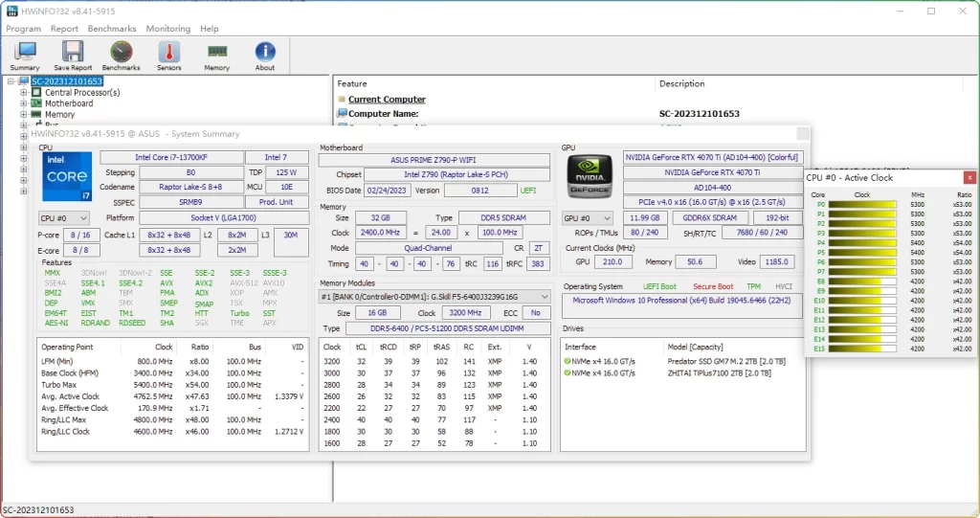Open the memory module selector dropdown
The width and height of the screenshot is (980, 518).
coord(435,297)
